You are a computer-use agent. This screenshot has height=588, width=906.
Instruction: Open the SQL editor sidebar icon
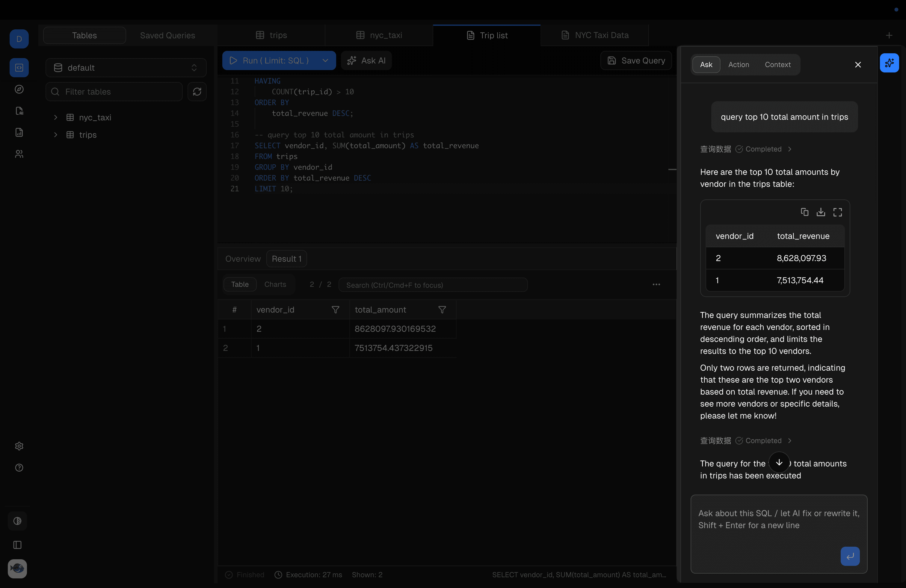point(19,68)
